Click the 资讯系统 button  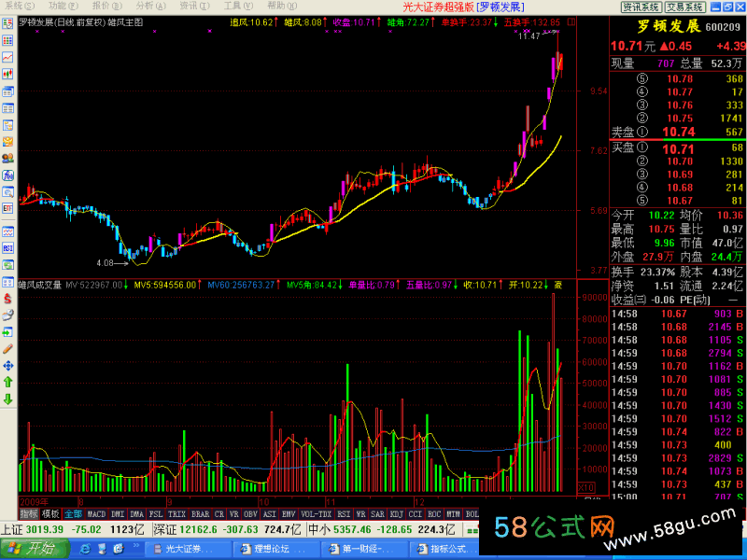click(641, 7)
